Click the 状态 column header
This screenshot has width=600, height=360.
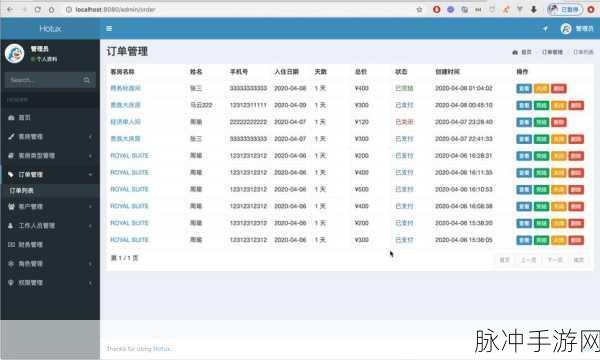pyautogui.click(x=401, y=72)
